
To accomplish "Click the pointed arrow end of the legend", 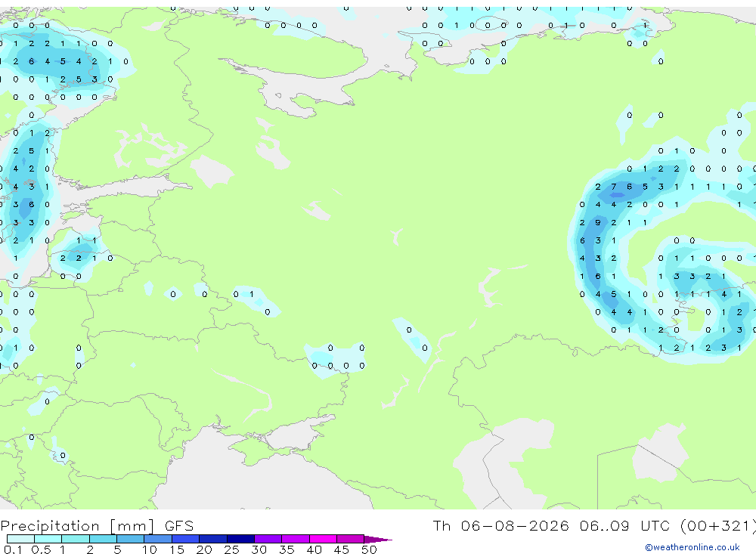I will coord(378,540).
